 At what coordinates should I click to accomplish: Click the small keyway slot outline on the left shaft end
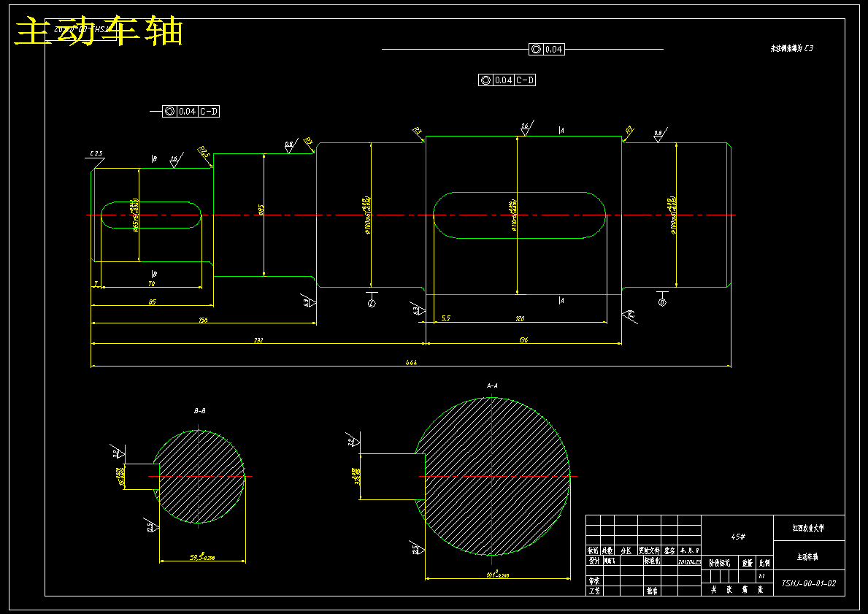(x=151, y=215)
